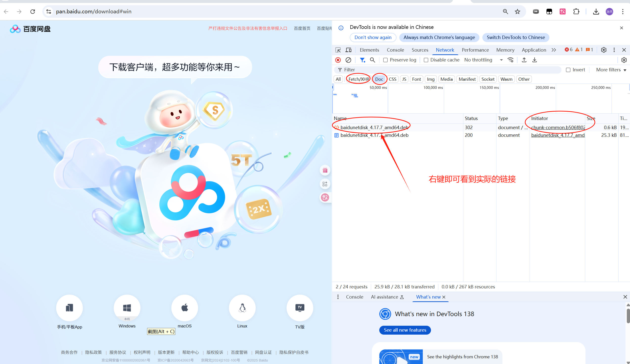
Task: Open chunk-common.b506f802 initiator link
Action: (558, 127)
